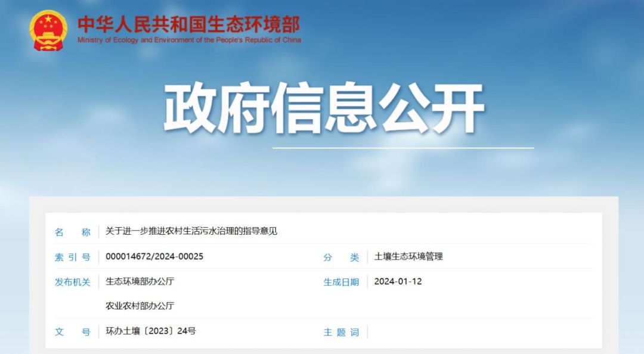Viewport: 644px width, 354px height.
Task: Click the national emblem logo
Action: pyautogui.click(x=48, y=30)
